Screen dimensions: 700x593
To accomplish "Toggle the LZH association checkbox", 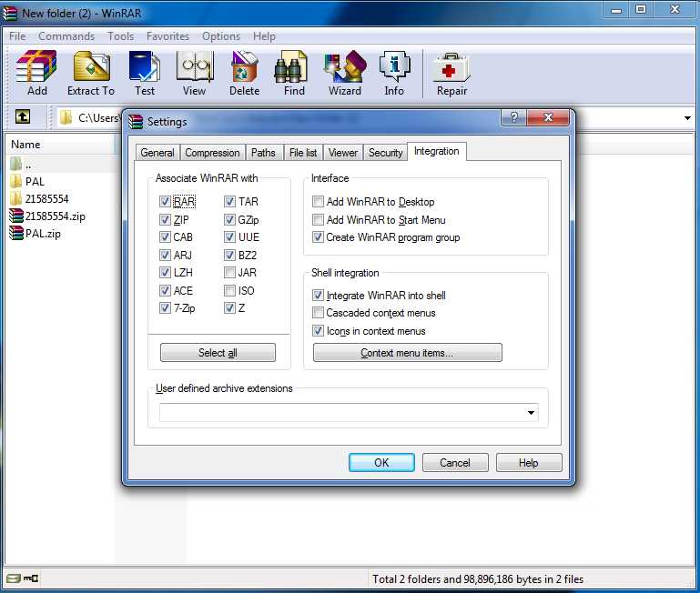I will coord(165,272).
